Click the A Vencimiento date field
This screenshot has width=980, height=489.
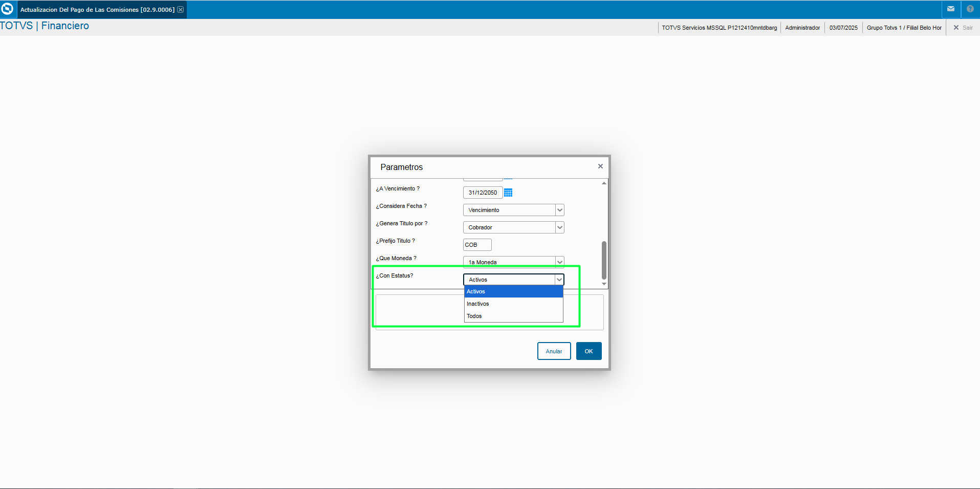483,193
